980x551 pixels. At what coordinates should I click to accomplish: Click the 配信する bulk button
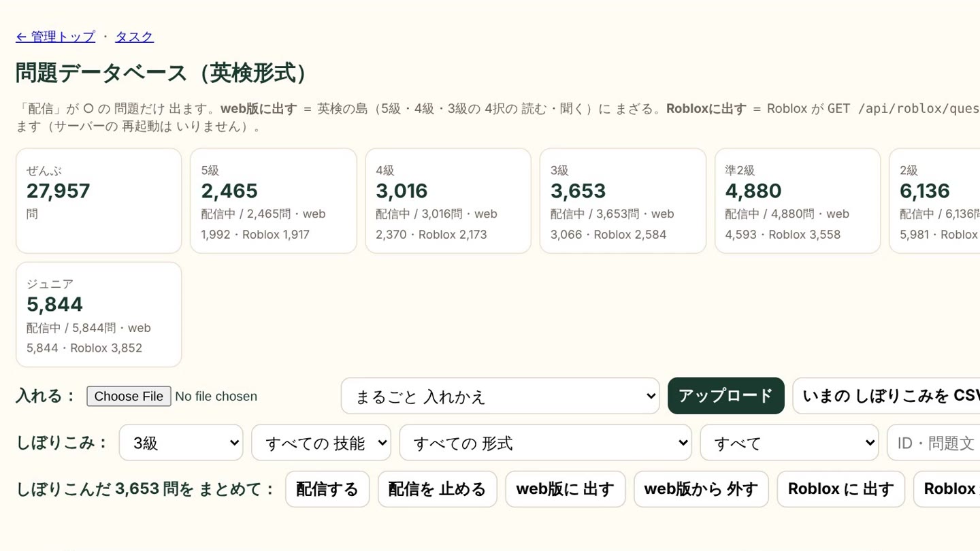(327, 489)
